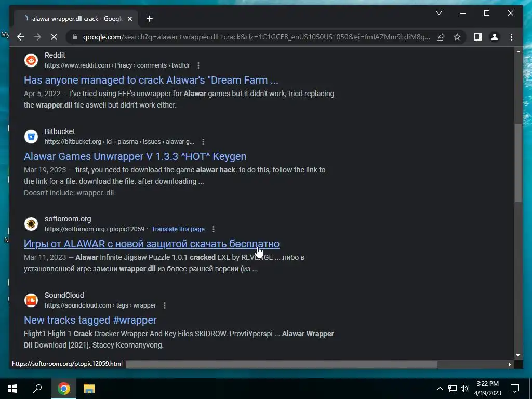This screenshot has height=399, width=532.
Task: Open more options for the SoundCloud result
Action: 165,305
